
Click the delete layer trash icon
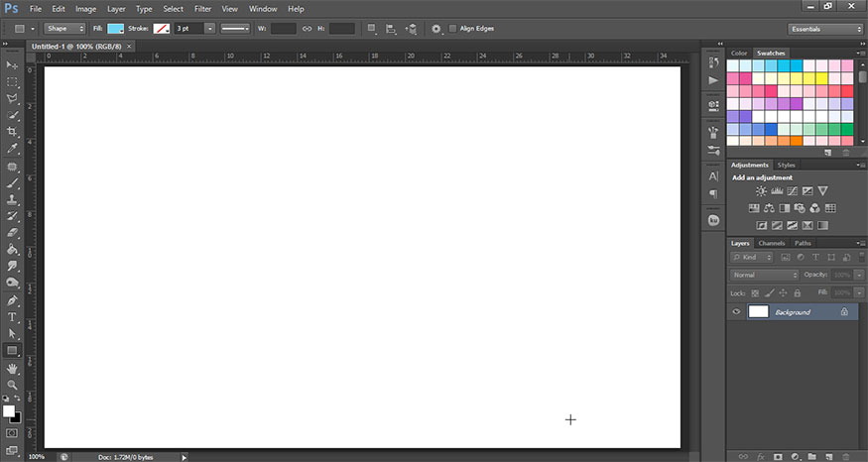(845, 456)
